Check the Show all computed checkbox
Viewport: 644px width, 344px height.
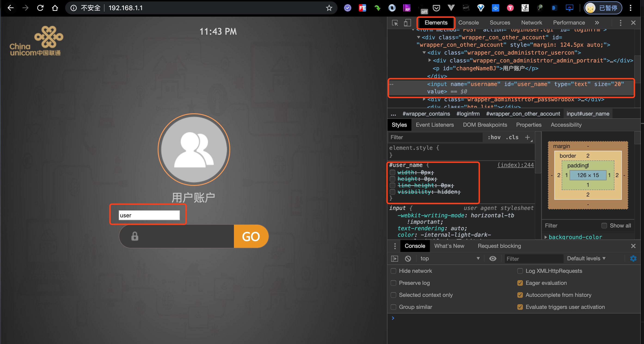tap(604, 226)
